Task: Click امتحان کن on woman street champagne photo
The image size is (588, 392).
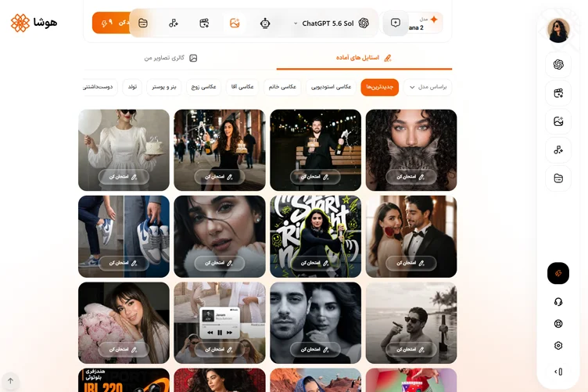Action: [x=220, y=177]
